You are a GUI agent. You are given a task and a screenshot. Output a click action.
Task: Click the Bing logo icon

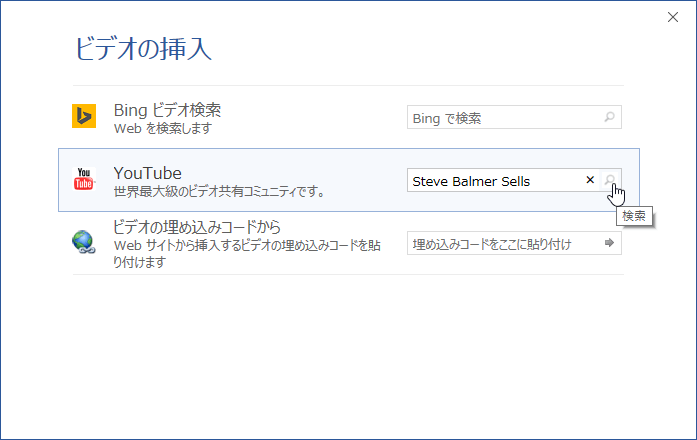click(x=84, y=117)
